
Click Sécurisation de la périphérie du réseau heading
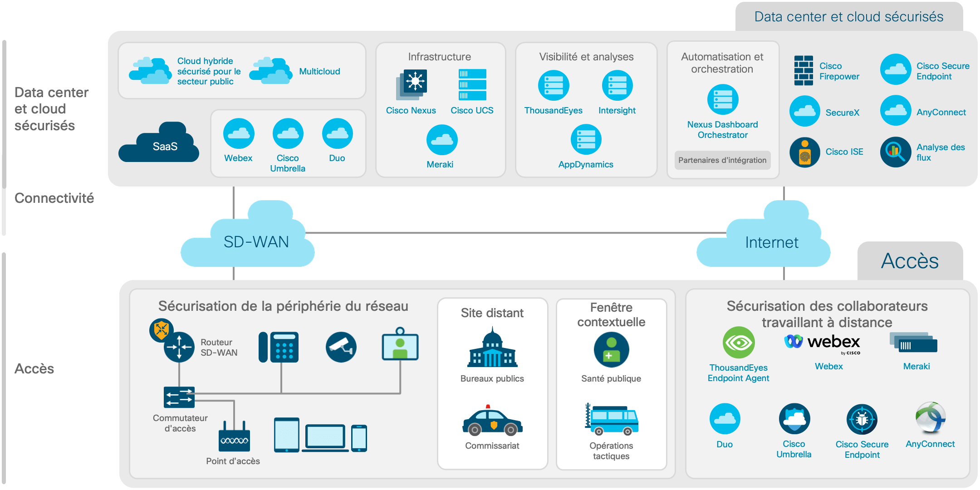click(x=283, y=306)
